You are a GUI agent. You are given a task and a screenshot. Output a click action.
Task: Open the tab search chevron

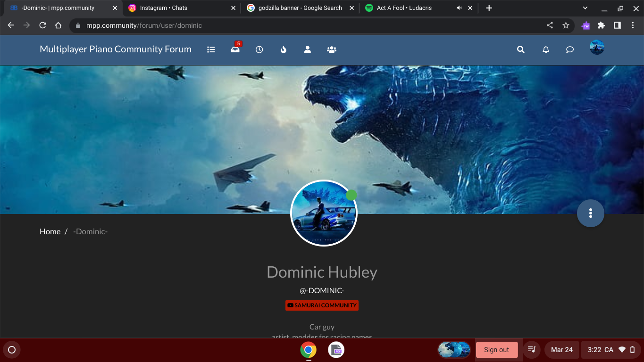585,8
